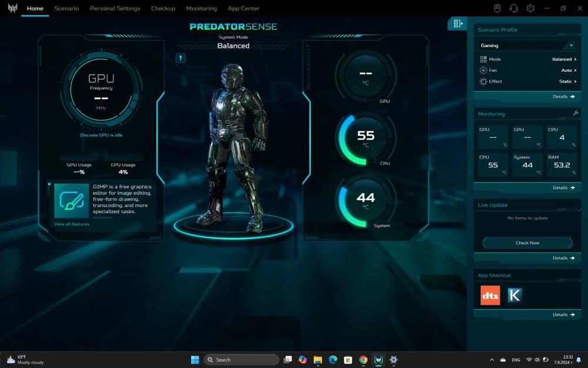Open File Explorer from taskbar
Image resolution: width=588 pixels, height=368 pixels.
[318, 360]
